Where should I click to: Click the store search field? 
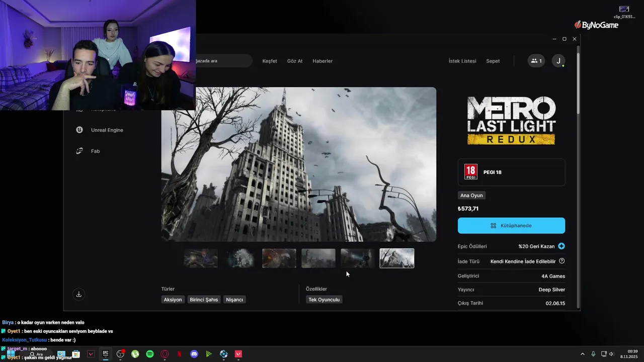coord(224,61)
